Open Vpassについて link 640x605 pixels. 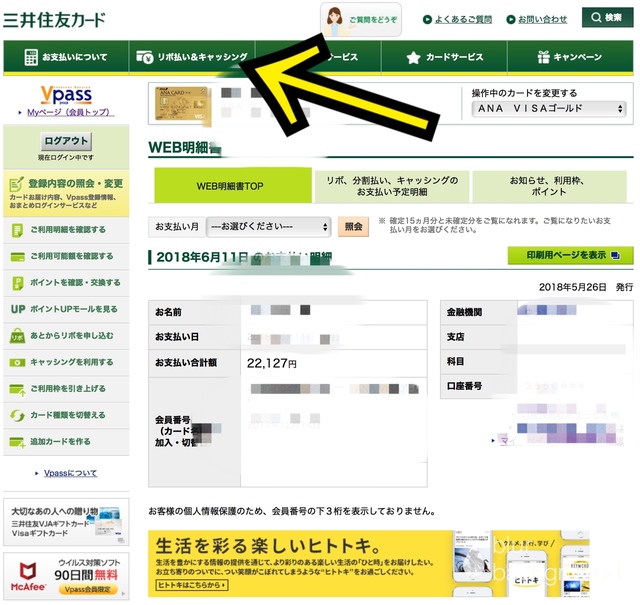click(x=71, y=474)
